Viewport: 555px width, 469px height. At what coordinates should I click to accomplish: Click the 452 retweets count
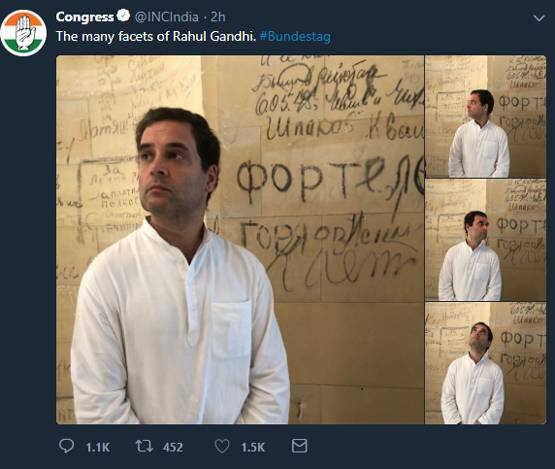coord(173,447)
